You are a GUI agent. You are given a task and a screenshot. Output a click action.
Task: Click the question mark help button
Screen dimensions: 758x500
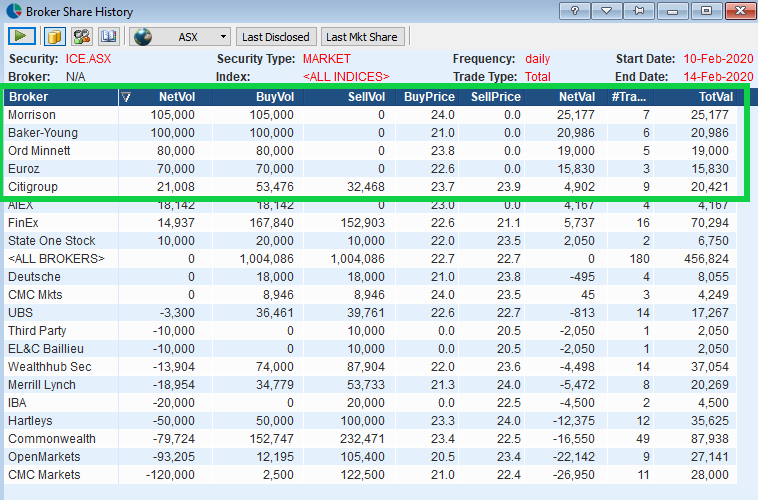(x=574, y=11)
